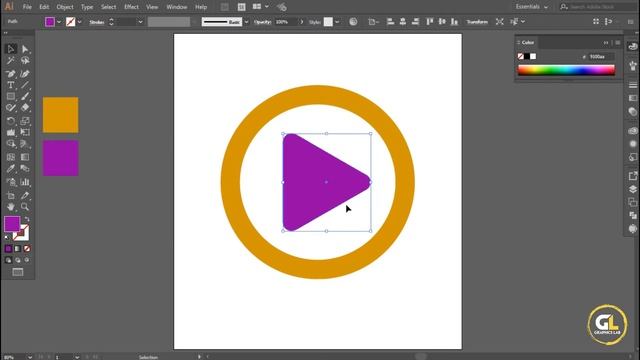Open the Effect menu
Viewport: 640px width, 360px height.
point(131,7)
